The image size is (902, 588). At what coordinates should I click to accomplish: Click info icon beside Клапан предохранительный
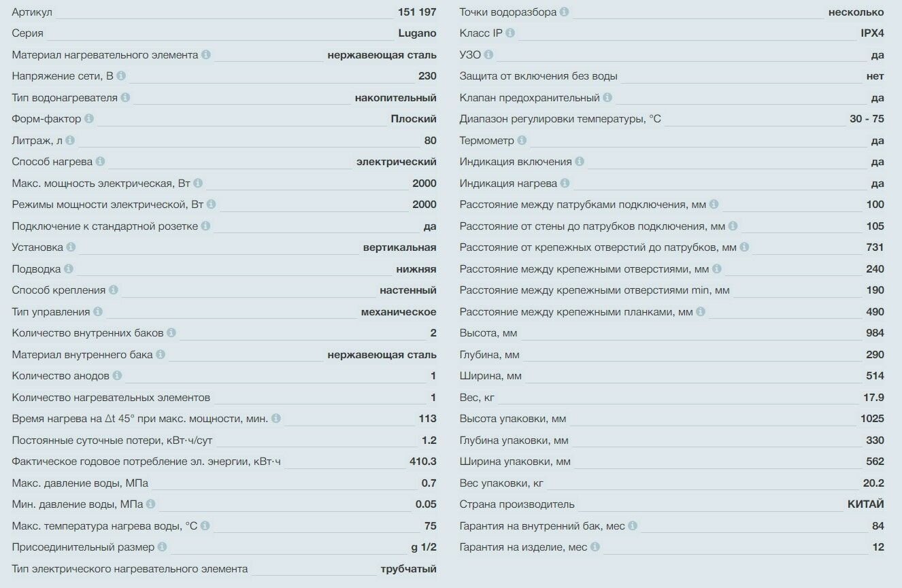[x=607, y=97]
